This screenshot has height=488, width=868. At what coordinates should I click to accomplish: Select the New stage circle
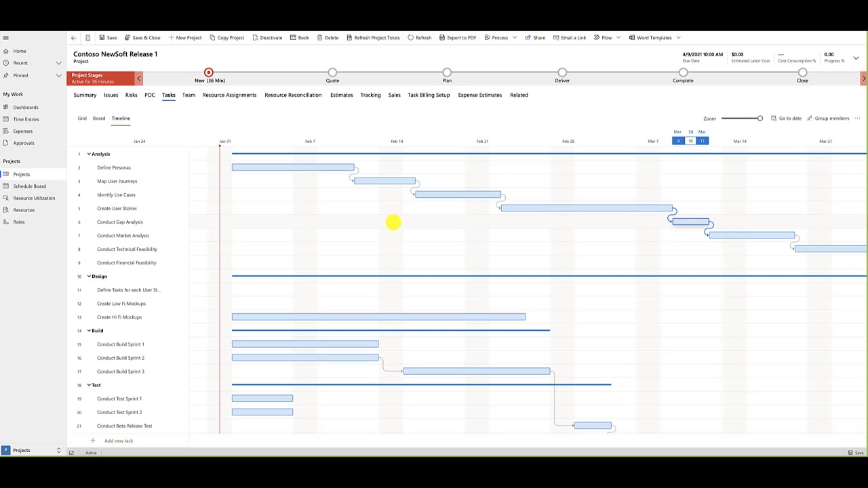(x=209, y=73)
